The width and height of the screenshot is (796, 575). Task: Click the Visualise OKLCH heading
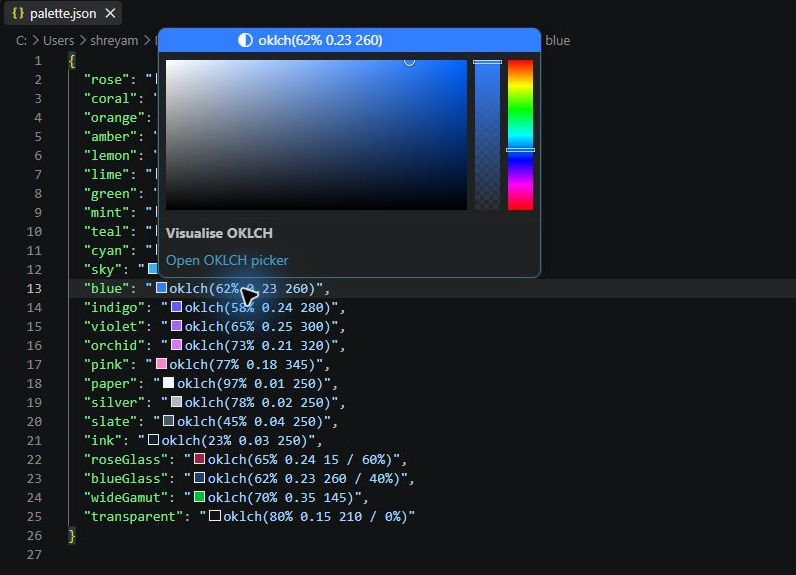219,233
